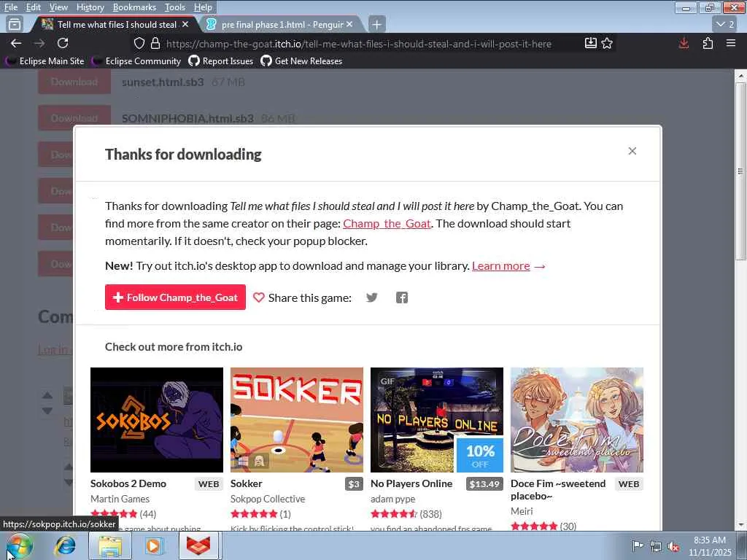747x560 pixels.
Task: Open the Edit menu
Action: pos(34,7)
